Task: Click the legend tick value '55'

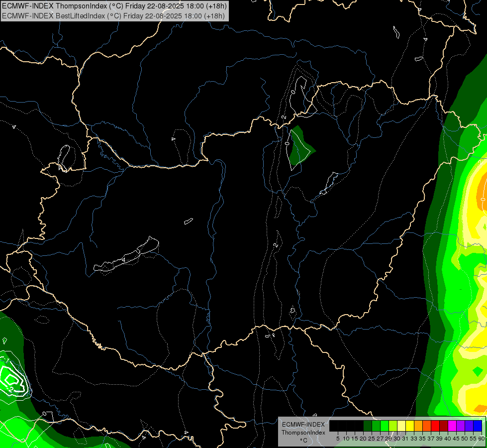Action: 474,439
